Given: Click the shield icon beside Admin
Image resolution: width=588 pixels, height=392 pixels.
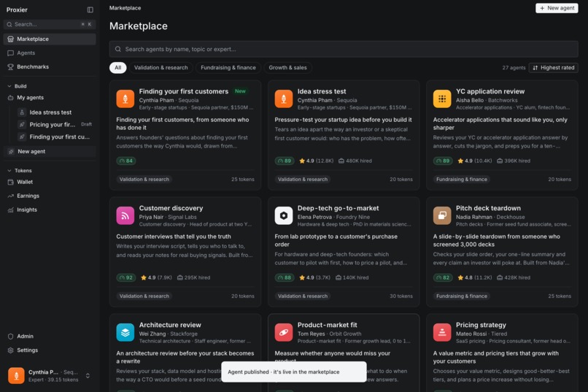Looking at the screenshot, I should pyautogui.click(x=10, y=337).
